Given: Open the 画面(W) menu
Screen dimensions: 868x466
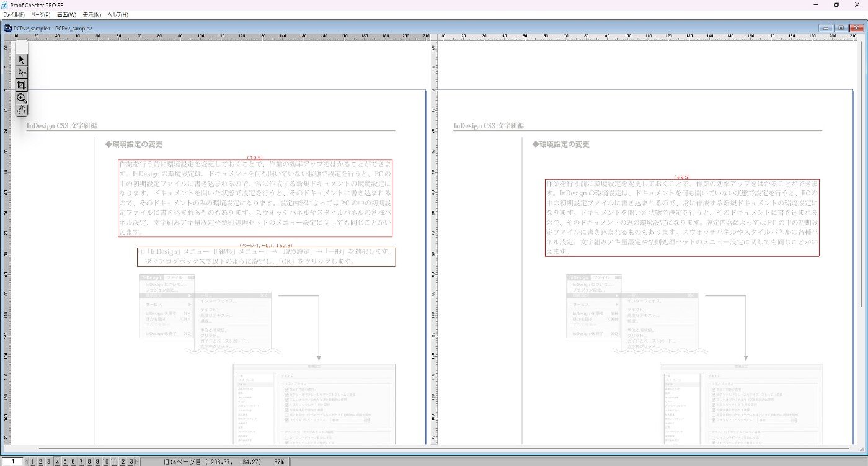Looking at the screenshot, I should [66, 14].
